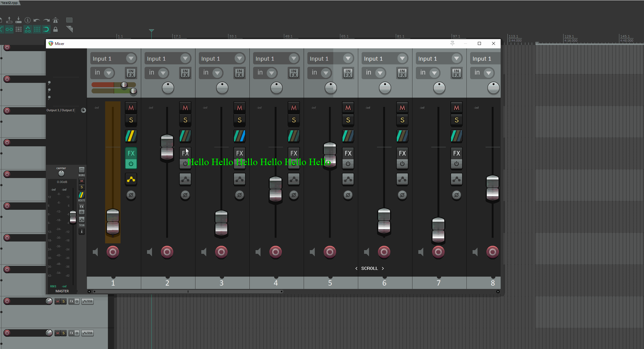Open input FX for track 1
The height and width of the screenshot is (349, 644).
click(131, 73)
